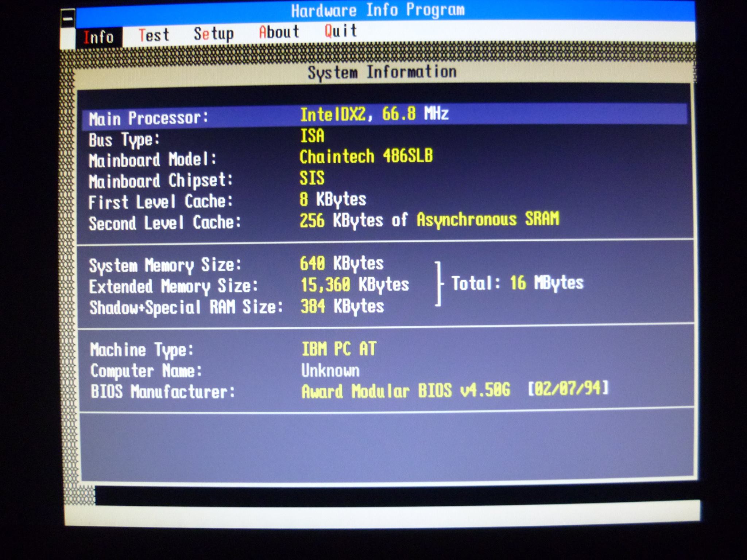Click 'Award Modular BIOS v4.50G' value

406,391
